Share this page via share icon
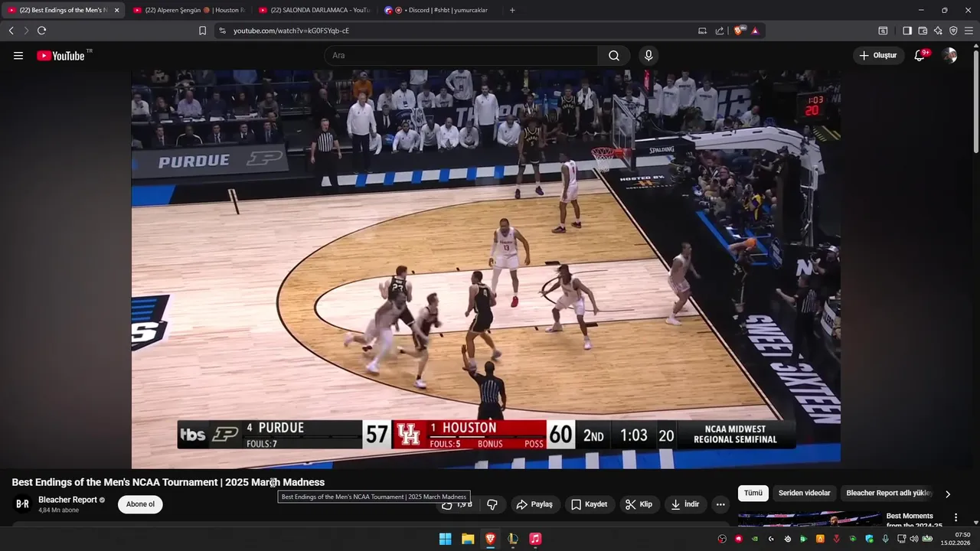Screen dimensions: 980x551 coord(720,31)
